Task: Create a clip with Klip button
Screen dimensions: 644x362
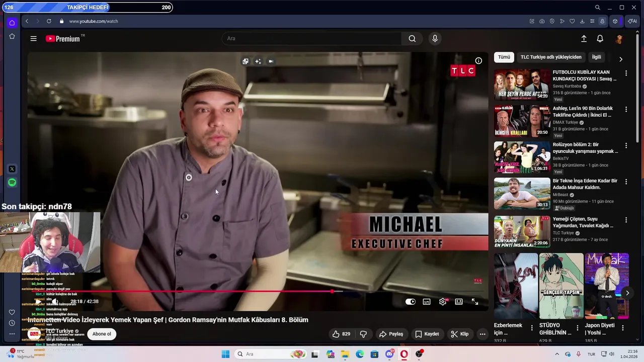Action: point(460,334)
